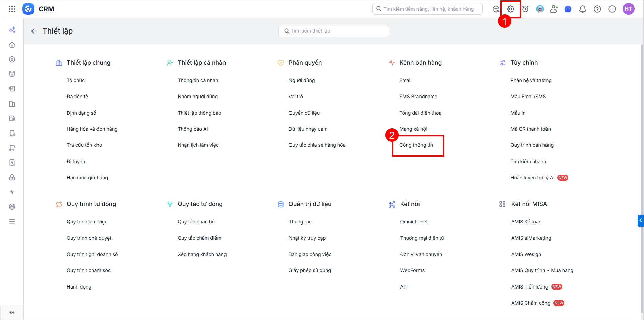Click the magnet icon in sidebar
The height and width of the screenshot is (320, 644).
[12, 74]
